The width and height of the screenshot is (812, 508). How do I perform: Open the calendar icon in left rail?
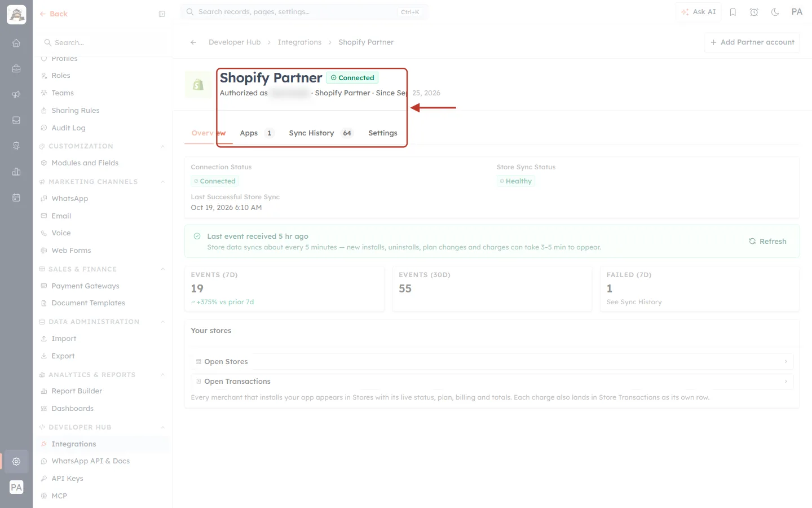click(16, 198)
